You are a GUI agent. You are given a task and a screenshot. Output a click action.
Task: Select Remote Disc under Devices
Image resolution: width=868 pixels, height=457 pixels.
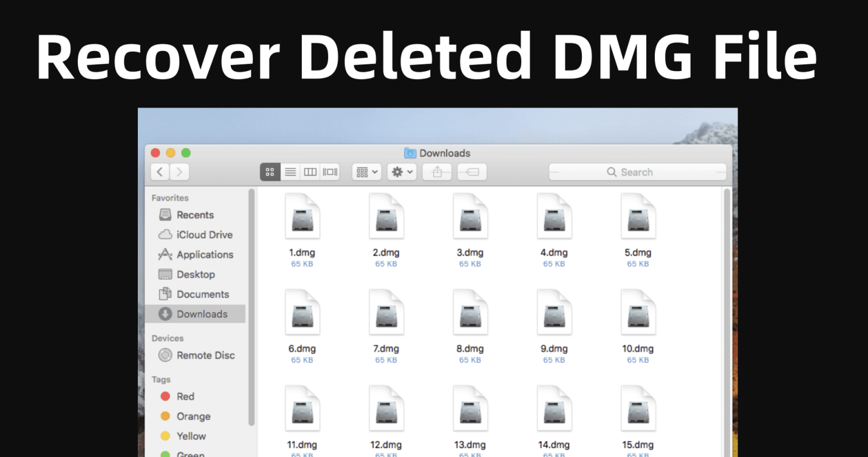coord(196,355)
